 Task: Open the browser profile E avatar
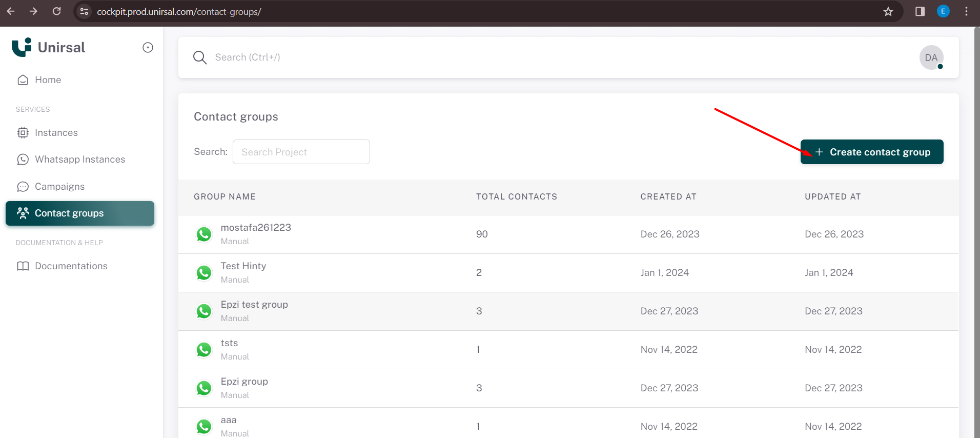coord(943,11)
